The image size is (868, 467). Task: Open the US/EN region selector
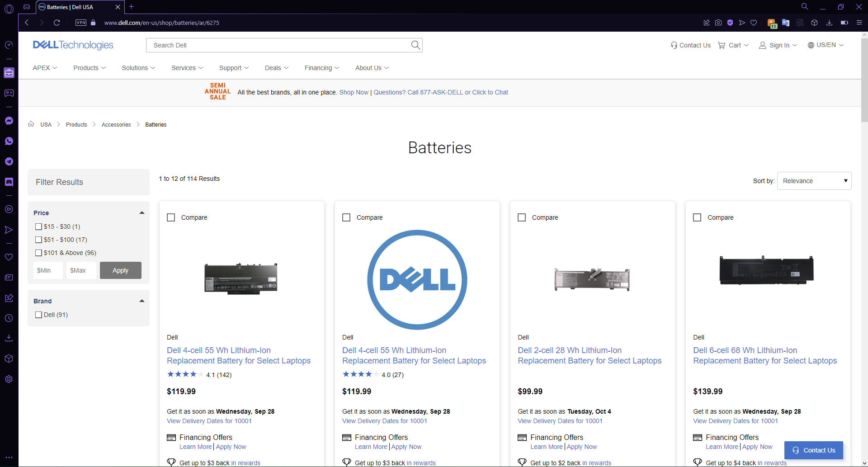[826, 45]
